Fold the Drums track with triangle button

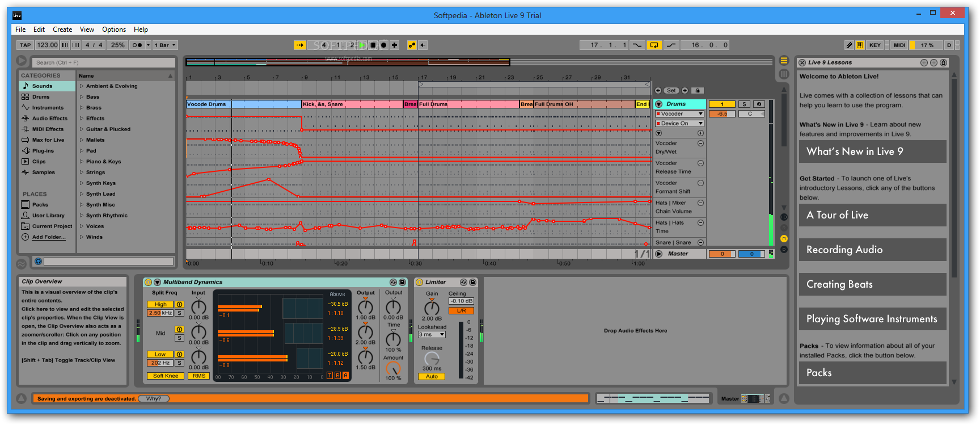[659, 104]
